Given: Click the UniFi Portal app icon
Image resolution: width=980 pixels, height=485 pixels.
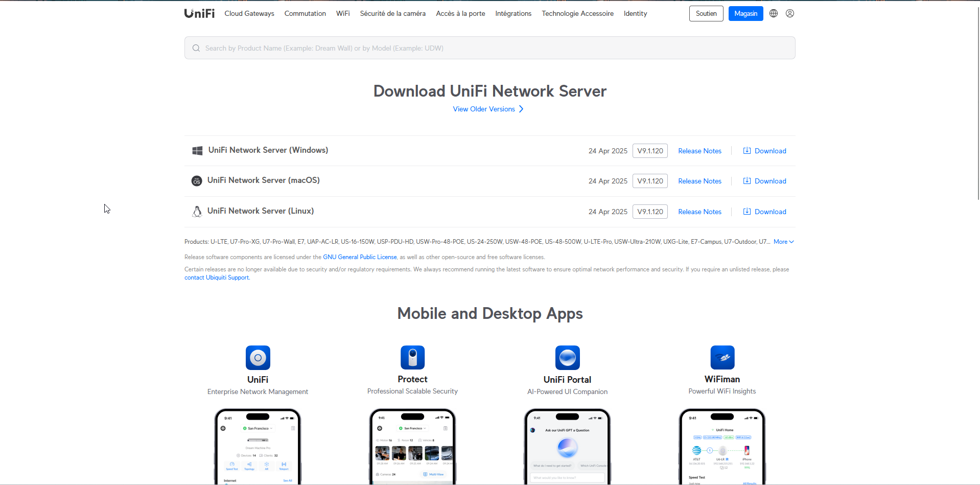Looking at the screenshot, I should tap(567, 358).
